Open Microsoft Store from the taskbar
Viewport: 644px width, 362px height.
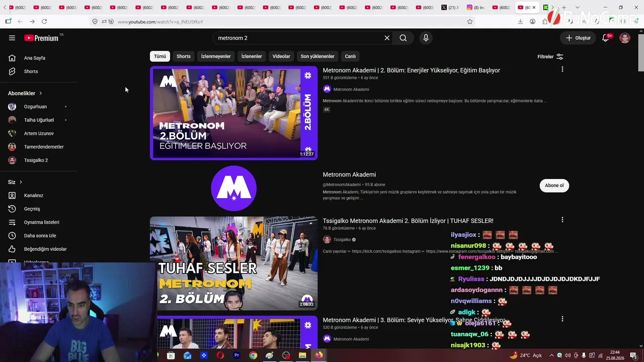pyautogui.click(x=171, y=355)
